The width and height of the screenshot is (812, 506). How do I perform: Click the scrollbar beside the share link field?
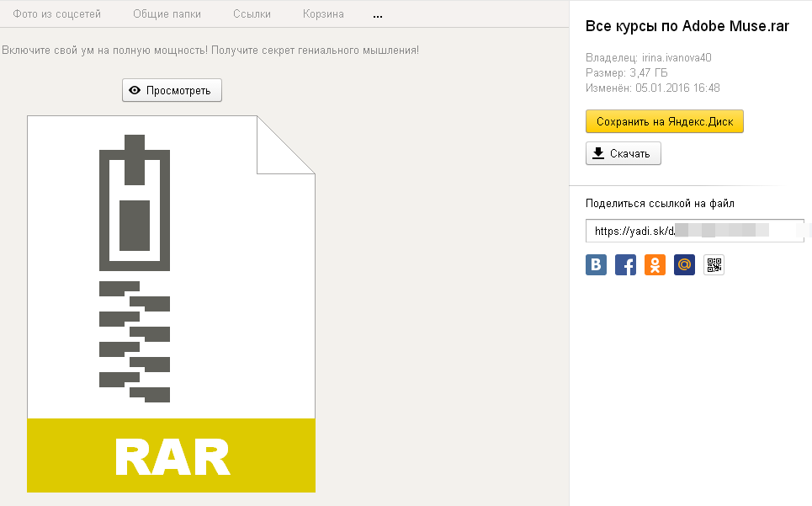(807, 229)
